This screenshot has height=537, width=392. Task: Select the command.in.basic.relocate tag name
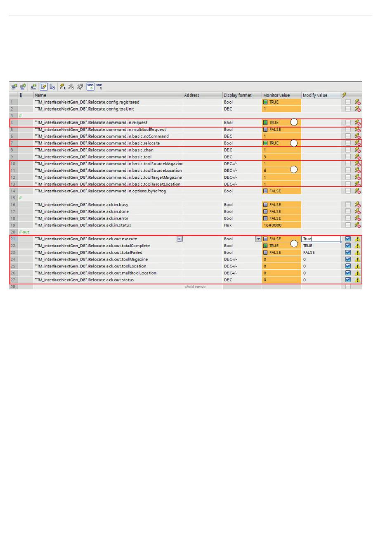(x=98, y=143)
